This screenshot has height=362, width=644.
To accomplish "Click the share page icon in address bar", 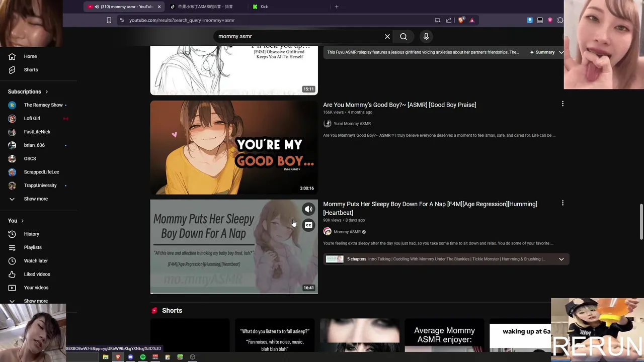I will tap(449, 20).
